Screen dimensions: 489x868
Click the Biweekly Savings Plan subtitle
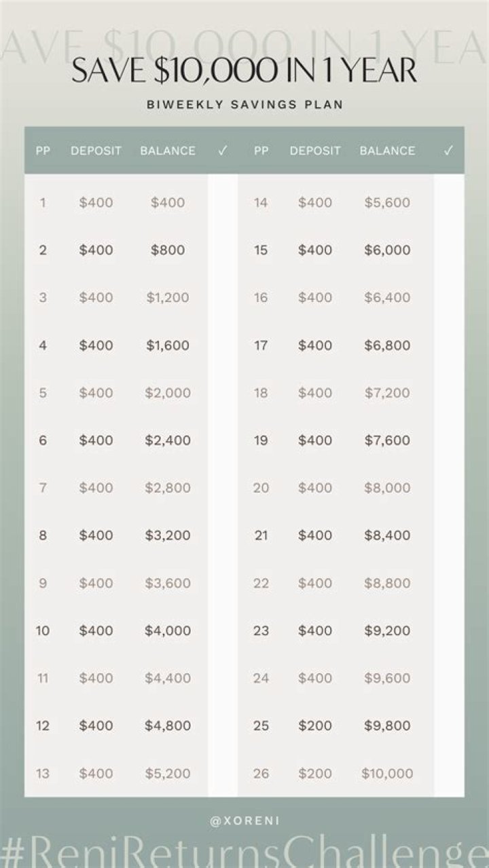click(244, 105)
